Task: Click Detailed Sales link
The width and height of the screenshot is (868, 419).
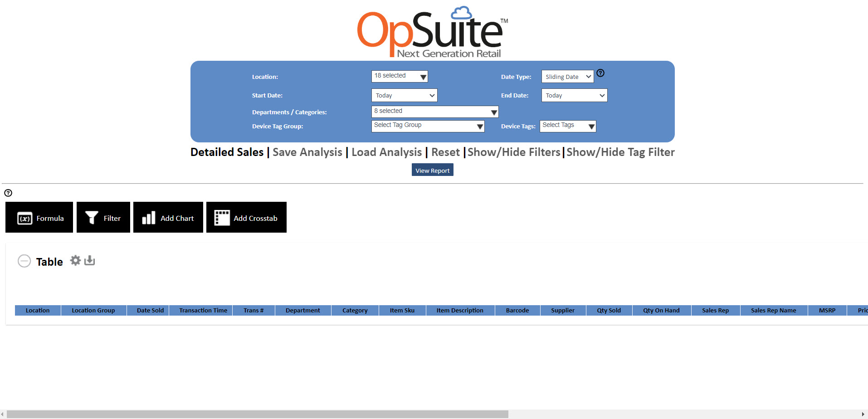Action: [227, 152]
